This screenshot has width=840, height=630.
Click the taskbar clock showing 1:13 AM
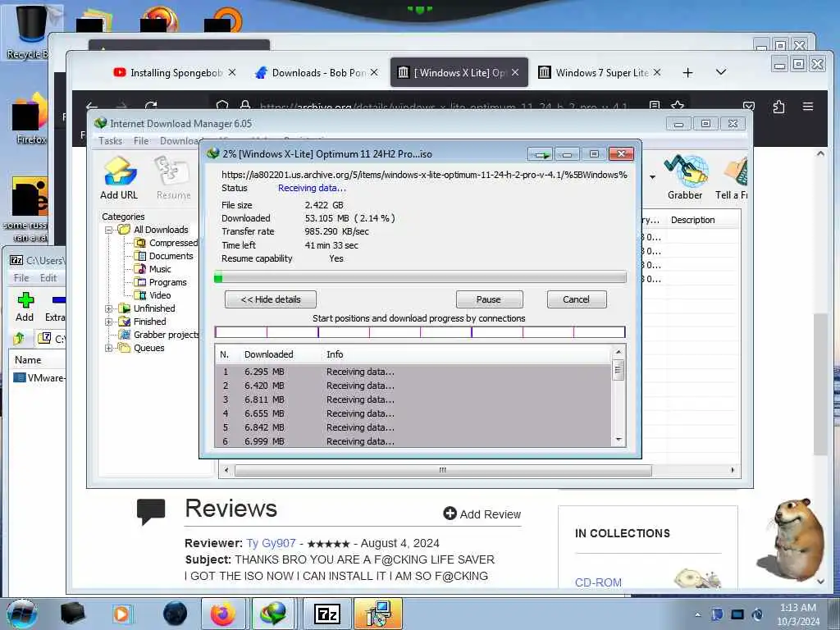(x=797, y=614)
